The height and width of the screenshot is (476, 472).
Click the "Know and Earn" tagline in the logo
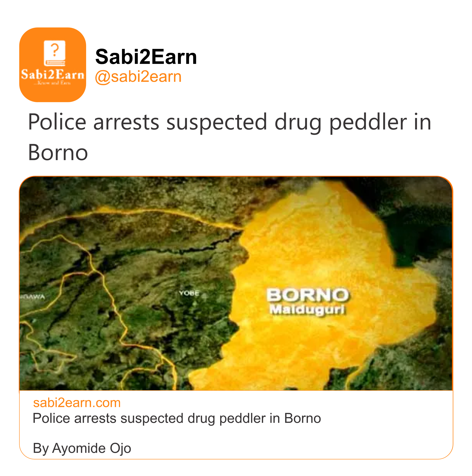click(53, 83)
